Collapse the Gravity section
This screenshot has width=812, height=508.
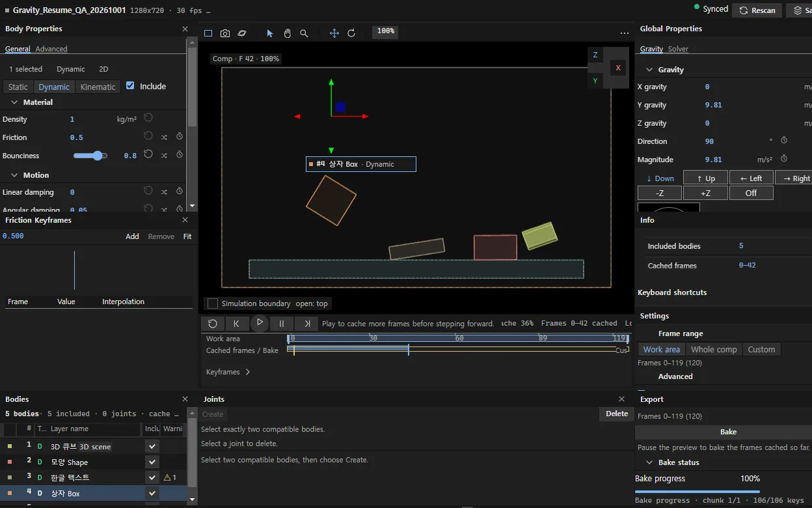pos(649,70)
